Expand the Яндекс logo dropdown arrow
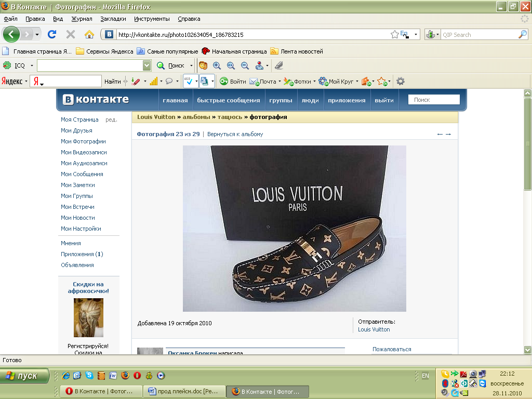Image resolution: width=532 pixels, height=399 pixels. 26,82
